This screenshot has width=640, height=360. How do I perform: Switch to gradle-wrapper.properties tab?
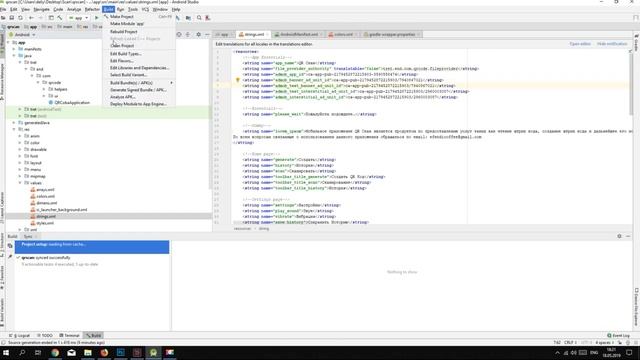[x=392, y=35]
